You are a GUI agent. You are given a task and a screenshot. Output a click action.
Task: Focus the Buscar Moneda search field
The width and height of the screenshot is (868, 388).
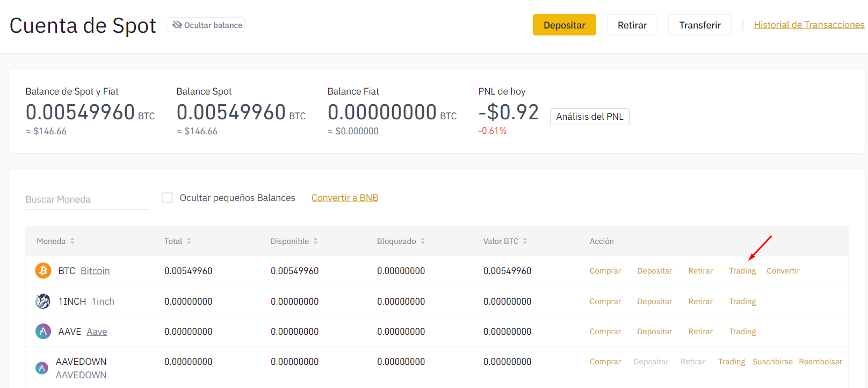[86, 199]
